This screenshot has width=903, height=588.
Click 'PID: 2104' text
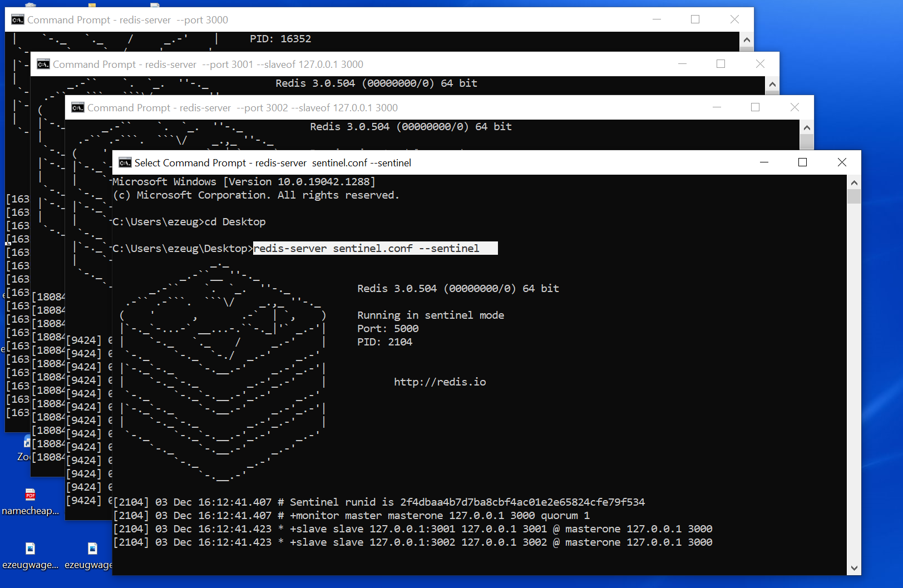[384, 342]
